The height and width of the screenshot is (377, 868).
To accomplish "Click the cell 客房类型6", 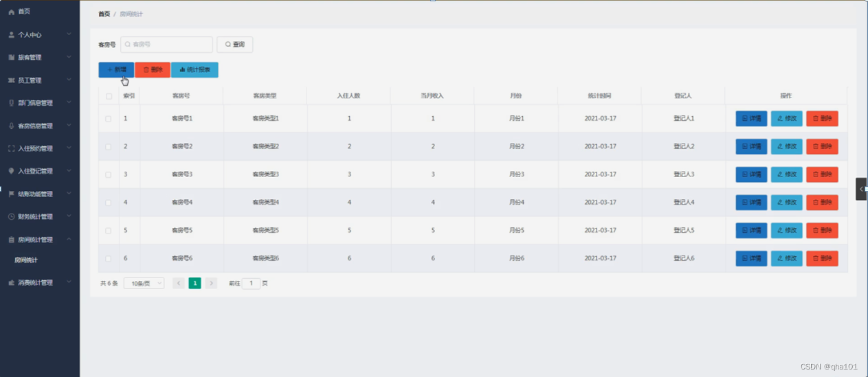I will tap(265, 258).
